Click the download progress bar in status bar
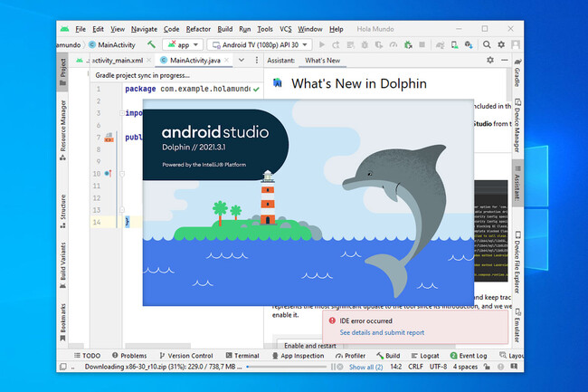 pos(287,367)
